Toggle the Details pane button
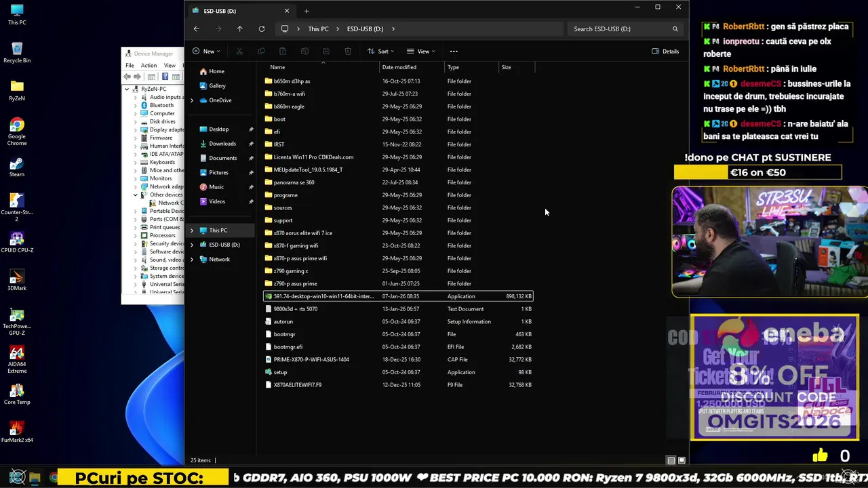868x488 pixels. coord(665,52)
